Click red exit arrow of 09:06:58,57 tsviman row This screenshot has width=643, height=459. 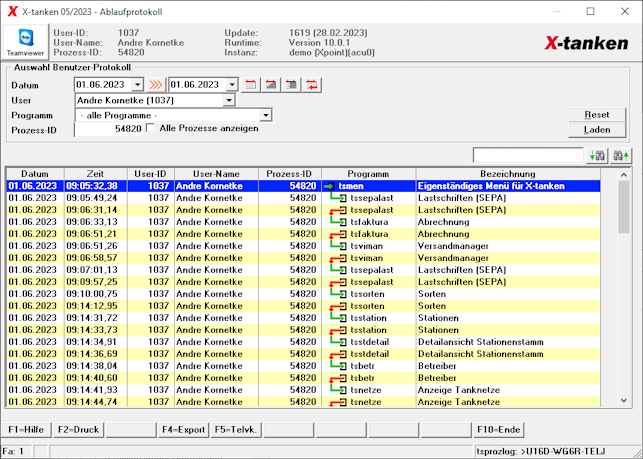tap(338, 258)
